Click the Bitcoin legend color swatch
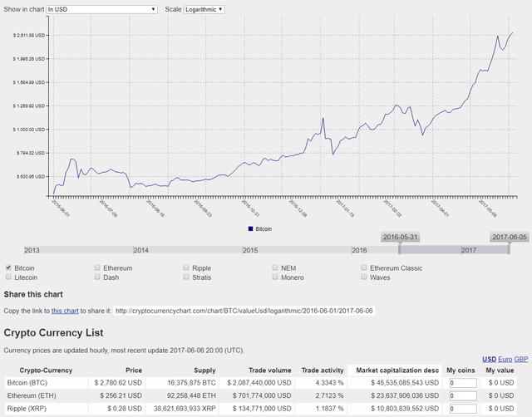The image size is (532, 417). coord(250,228)
